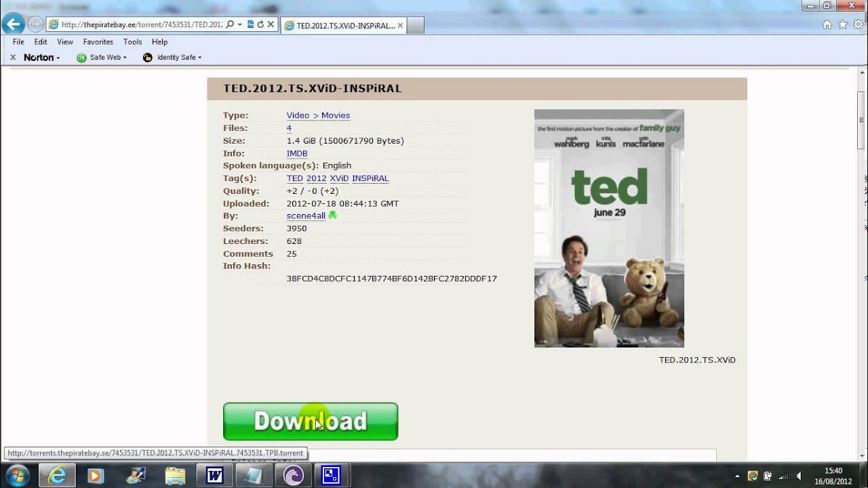
Task: Click the Safe Web OK icon
Action: point(81,58)
